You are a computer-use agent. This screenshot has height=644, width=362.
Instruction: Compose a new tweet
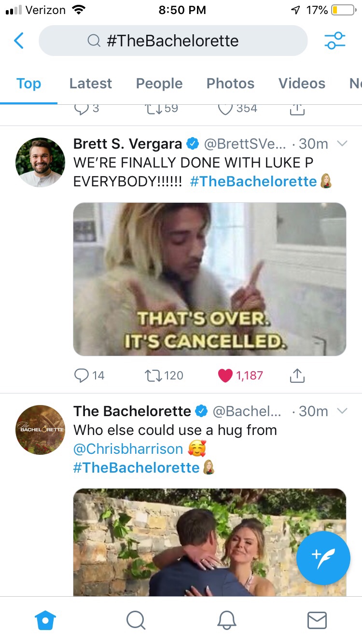323,558
